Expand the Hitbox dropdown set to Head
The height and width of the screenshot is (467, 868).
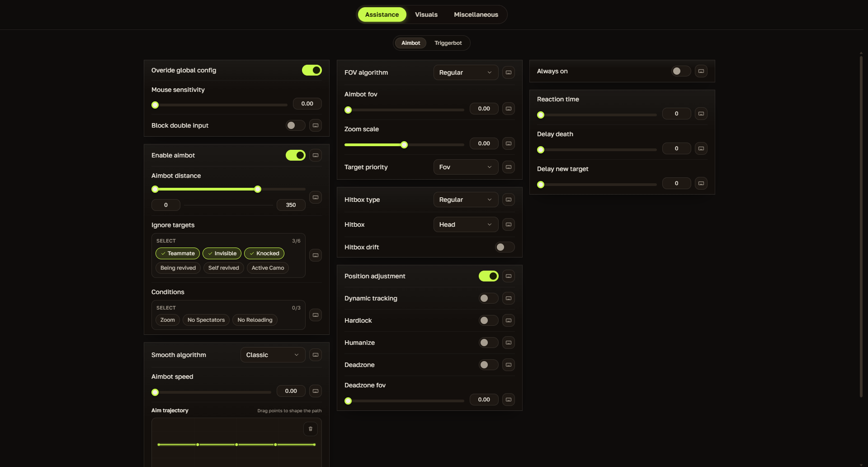[466, 224]
